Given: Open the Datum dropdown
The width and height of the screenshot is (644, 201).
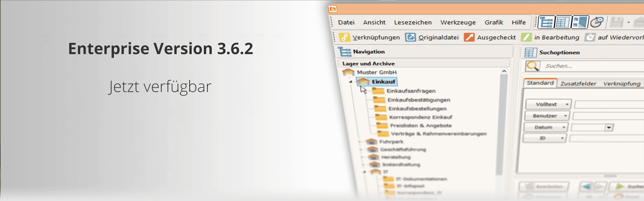Looking at the screenshot, I should [546, 127].
